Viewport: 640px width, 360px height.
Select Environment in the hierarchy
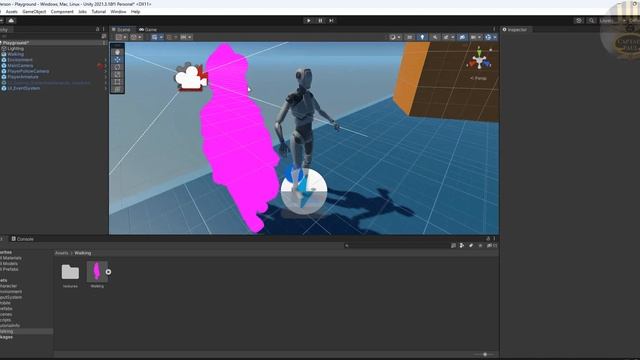pyautogui.click(x=20, y=60)
